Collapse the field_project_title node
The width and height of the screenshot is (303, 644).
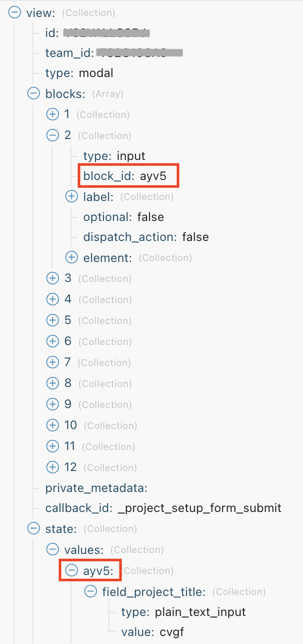(x=90, y=591)
